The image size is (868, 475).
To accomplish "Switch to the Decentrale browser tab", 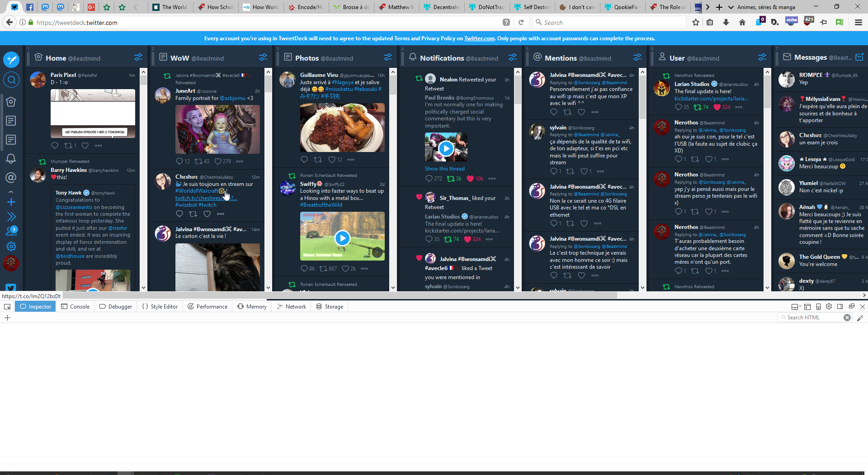I will [441, 7].
